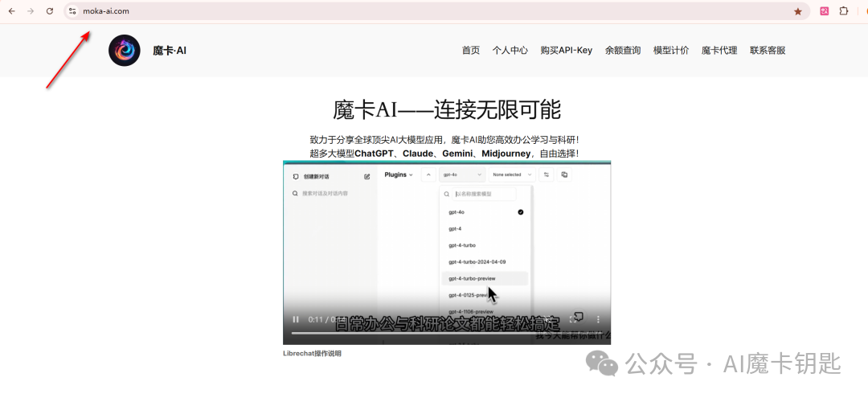
Task: Pause the demo video
Action: point(296,319)
